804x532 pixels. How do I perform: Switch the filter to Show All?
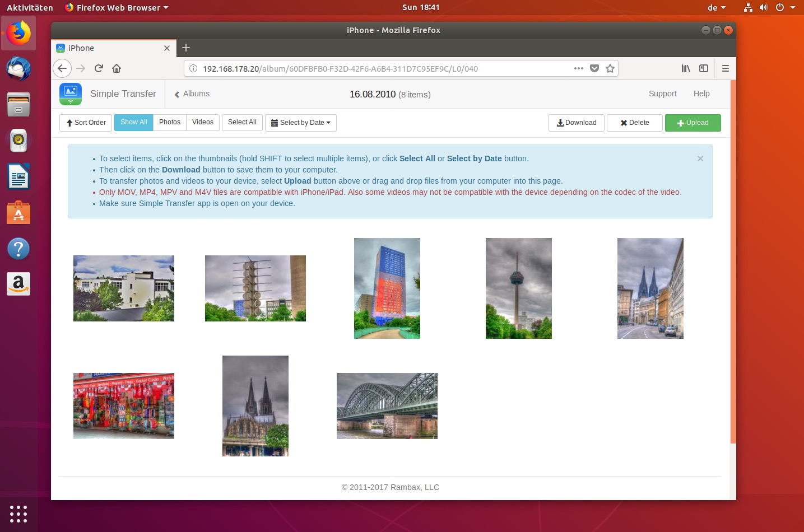pyautogui.click(x=133, y=122)
